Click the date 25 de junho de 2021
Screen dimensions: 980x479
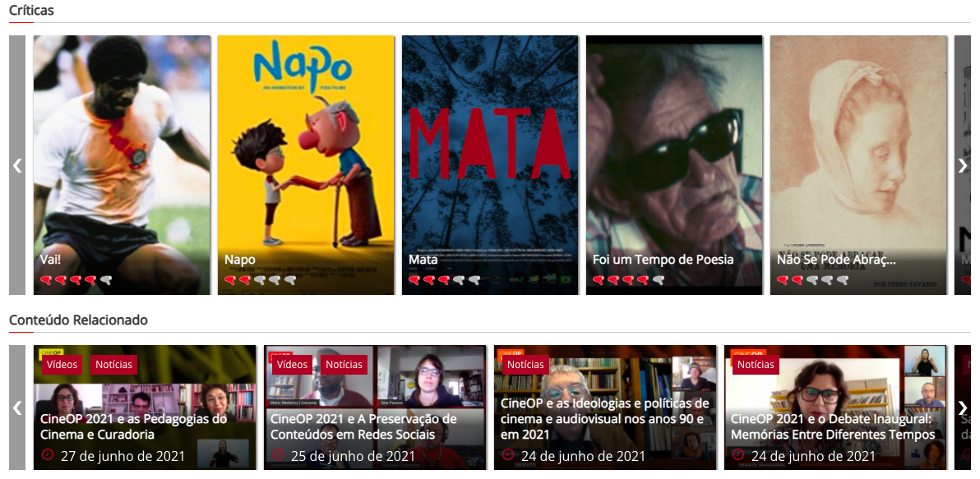pos(353,456)
